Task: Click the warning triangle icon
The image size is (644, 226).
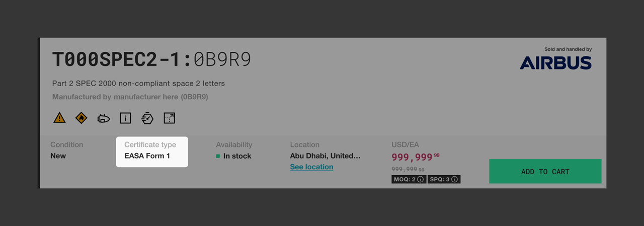Action: (59, 118)
